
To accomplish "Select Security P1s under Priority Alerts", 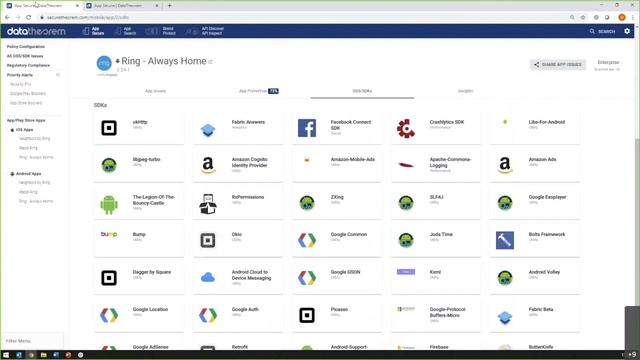I will 21,84.
